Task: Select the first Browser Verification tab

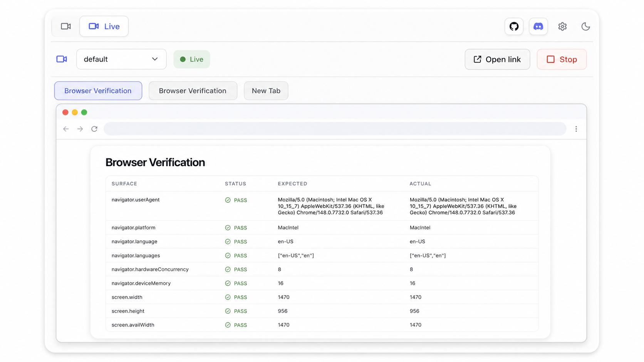Action: [x=98, y=91]
